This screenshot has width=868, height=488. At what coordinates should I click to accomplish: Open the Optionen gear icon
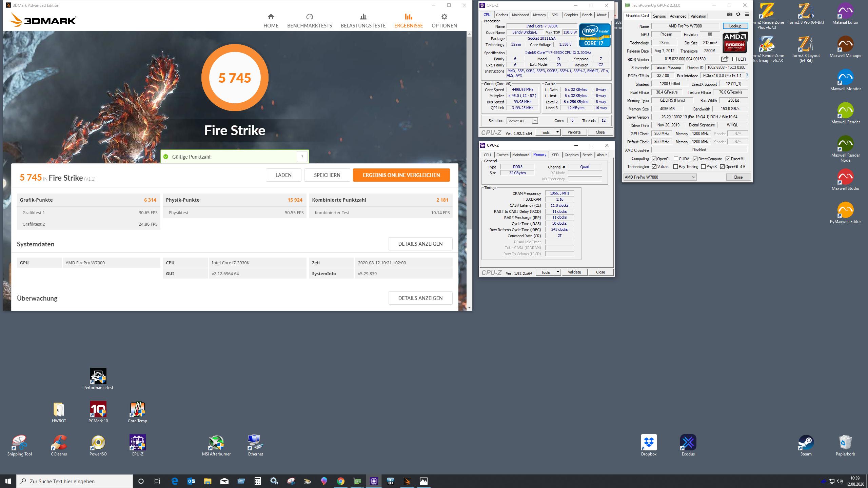pyautogui.click(x=444, y=17)
